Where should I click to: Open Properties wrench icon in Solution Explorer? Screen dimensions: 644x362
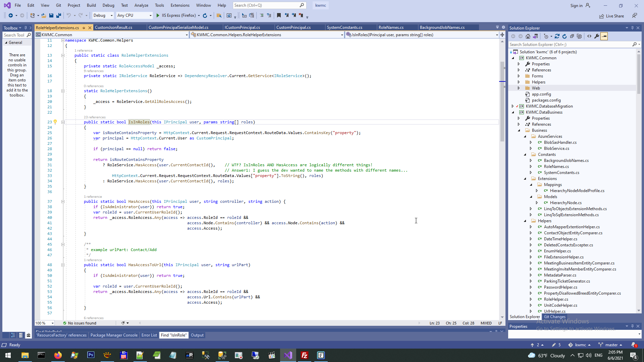(x=597, y=36)
